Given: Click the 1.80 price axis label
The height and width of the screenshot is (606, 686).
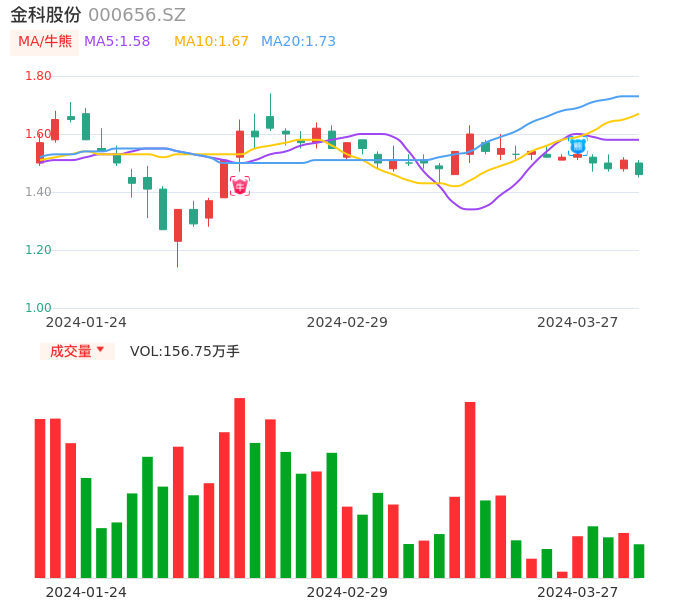Looking at the screenshot, I should [38, 76].
